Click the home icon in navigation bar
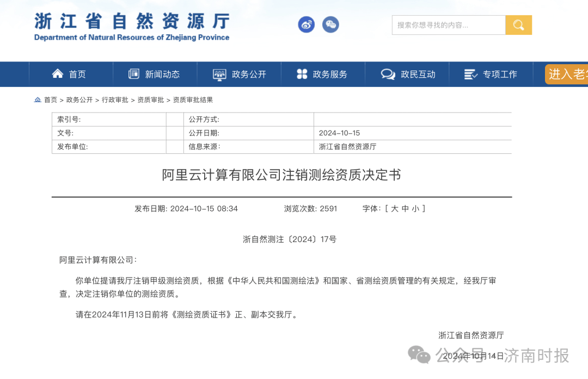Screen dimensions: 588x379 pyautogui.click(x=58, y=74)
